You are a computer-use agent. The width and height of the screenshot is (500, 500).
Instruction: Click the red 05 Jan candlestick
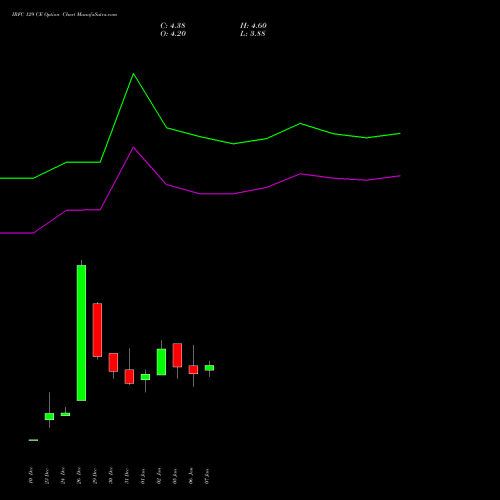tap(177, 355)
